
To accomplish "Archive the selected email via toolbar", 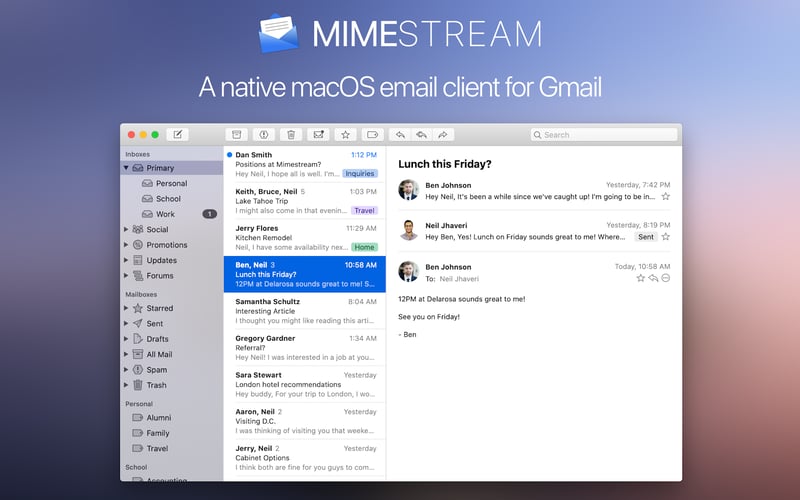I will click(x=236, y=135).
